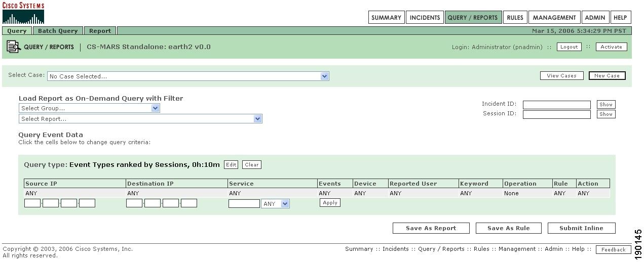The image size is (644, 262).
Task: Click the Device ANY cell
Action: point(370,193)
